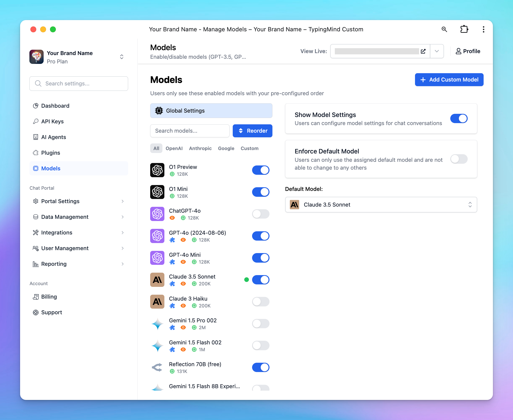This screenshot has width=513, height=420.
Task: Click the API Keys icon in sidebar
Action: click(35, 121)
